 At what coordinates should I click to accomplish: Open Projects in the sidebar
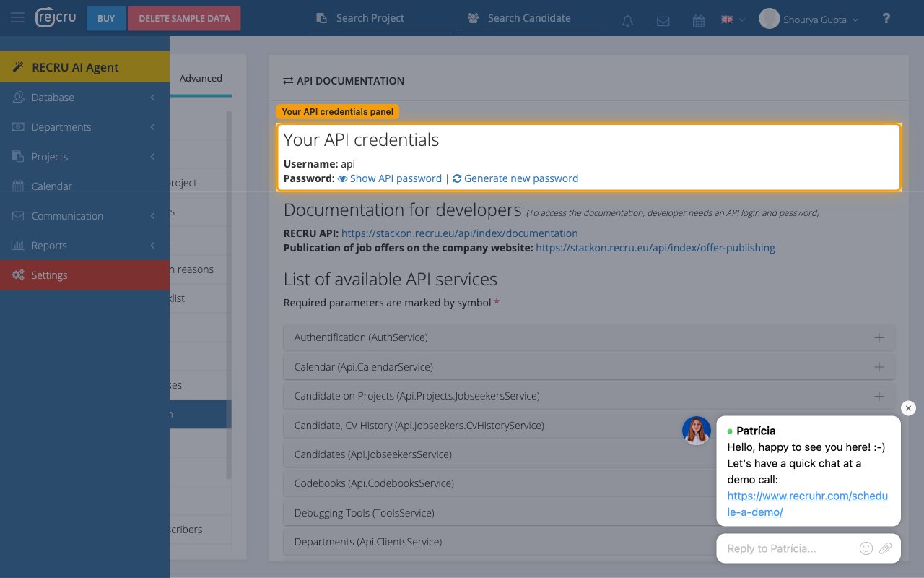tap(84, 157)
